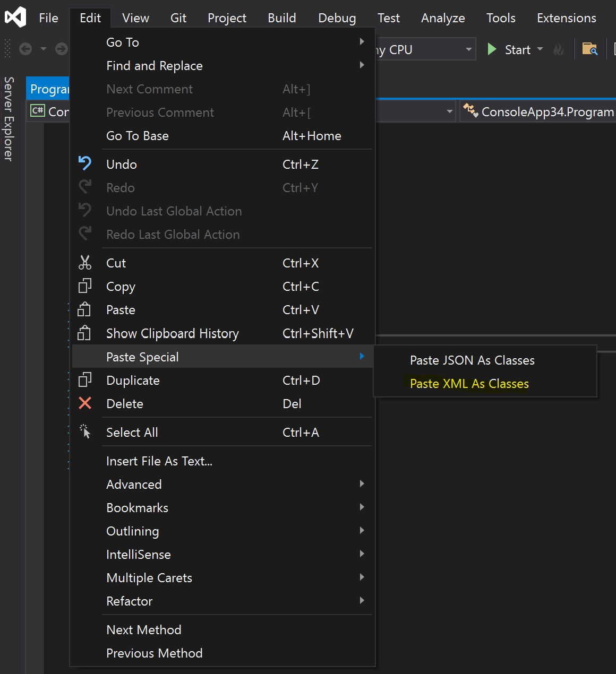The height and width of the screenshot is (674, 616).
Task: Open the File menu
Action: pos(48,18)
